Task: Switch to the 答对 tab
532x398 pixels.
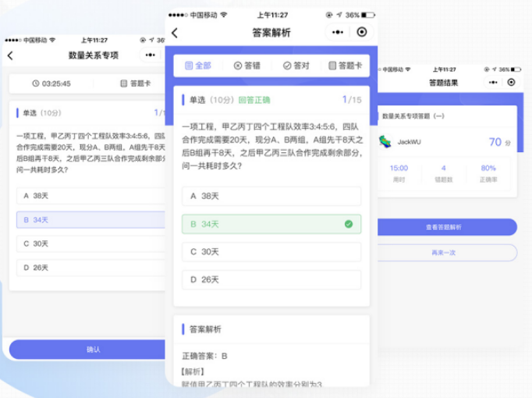Action: [x=296, y=66]
